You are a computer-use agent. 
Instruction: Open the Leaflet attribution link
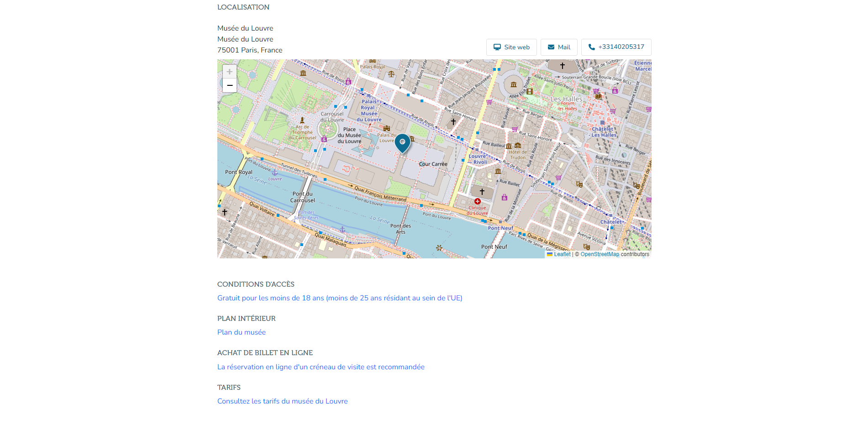[x=562, y=254]
